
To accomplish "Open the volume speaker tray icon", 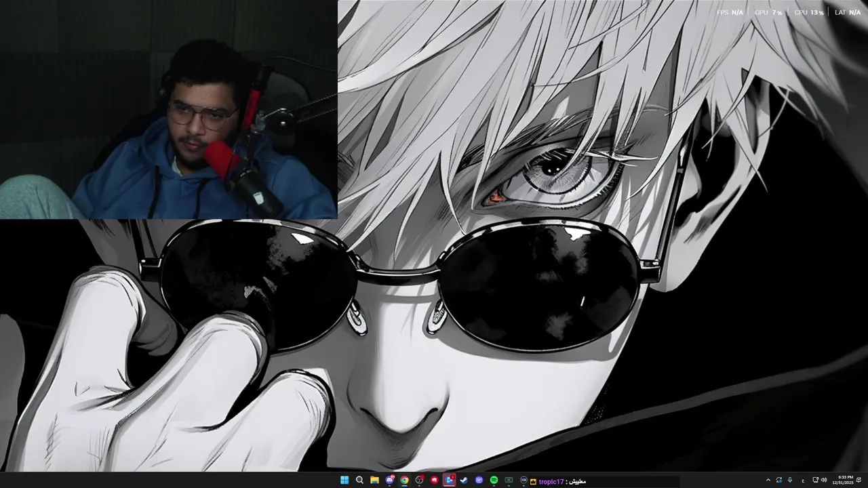I will pyautogui.click(x=824, y=480).
